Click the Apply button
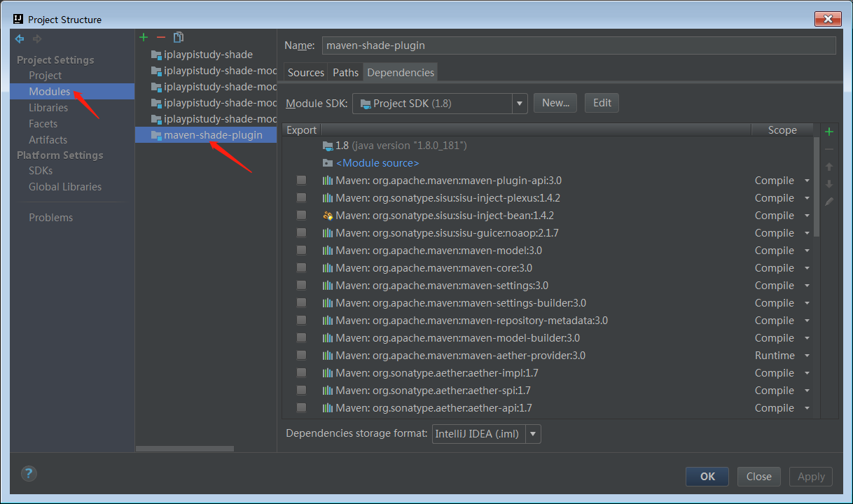The width and height of the screenshot is (853, 504). pyautogui.click(x=811, y=477)
